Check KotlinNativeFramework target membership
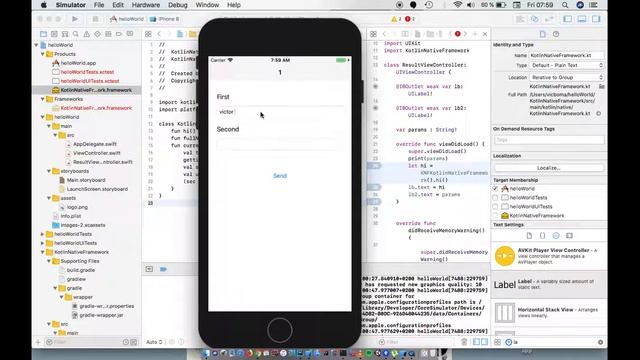This screenshot has height=360, width=640. (495, 216)
